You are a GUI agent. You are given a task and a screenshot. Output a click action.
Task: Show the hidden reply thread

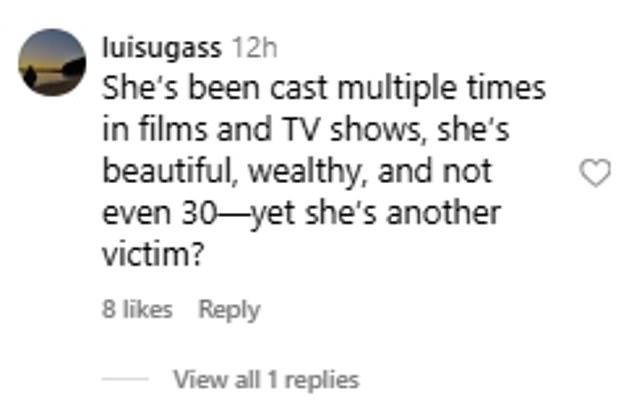[265, 380]
